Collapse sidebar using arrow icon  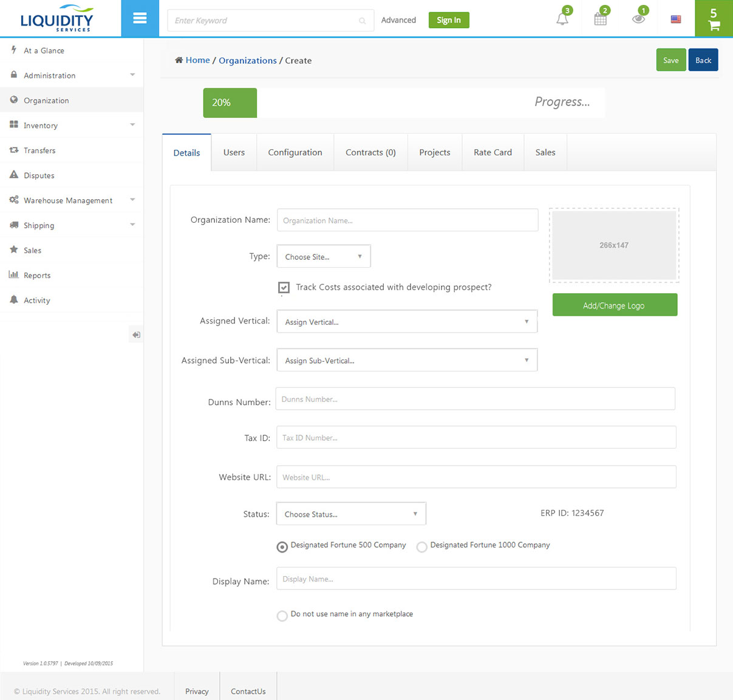136,335
